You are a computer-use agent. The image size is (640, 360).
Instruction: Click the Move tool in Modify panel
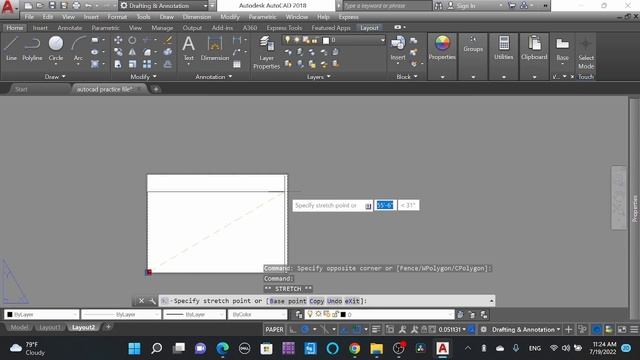click(x=118, y=40)
